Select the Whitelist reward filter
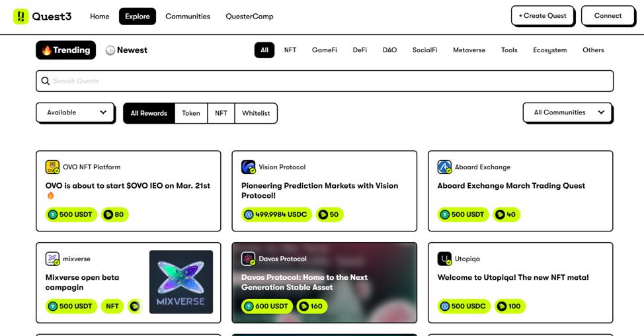This screenshot has width=644, height=336. point(256,113)
